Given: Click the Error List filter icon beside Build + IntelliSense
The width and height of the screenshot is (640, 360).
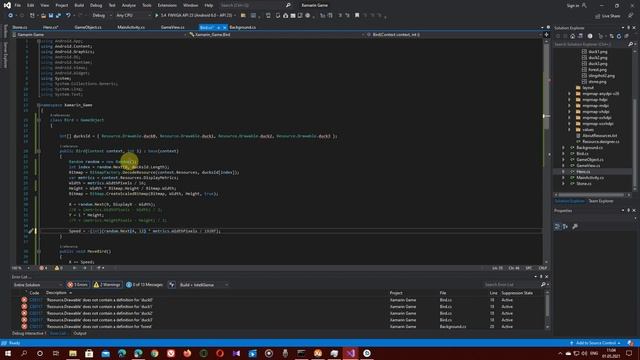Looking at the screenshot, I should click(172, 285).
